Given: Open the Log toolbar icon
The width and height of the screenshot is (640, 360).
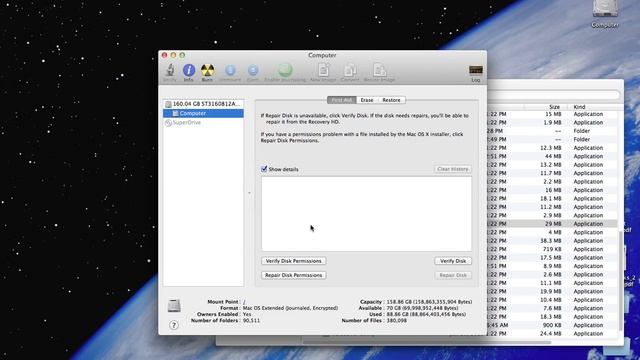Looking at the screenshot, I should [x=476, y=70].
